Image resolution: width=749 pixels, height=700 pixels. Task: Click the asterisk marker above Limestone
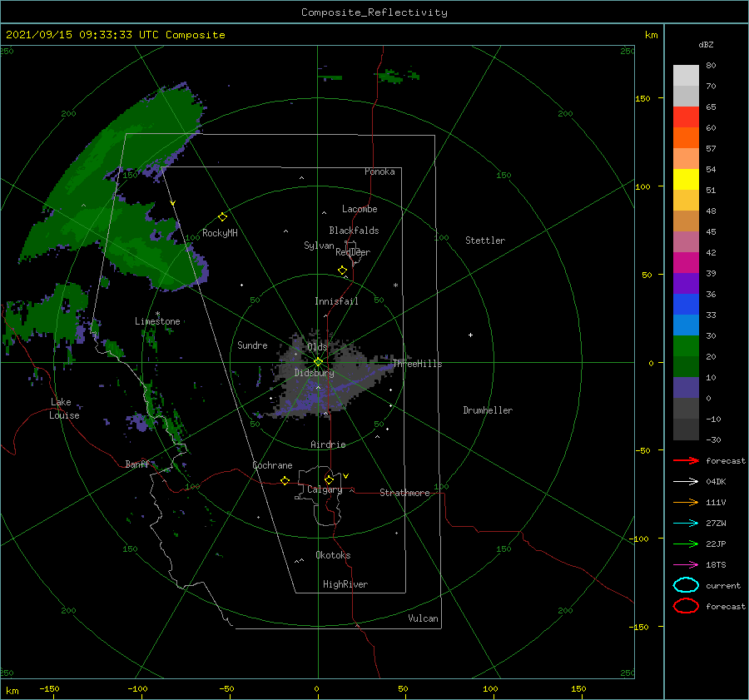(157, 314)
